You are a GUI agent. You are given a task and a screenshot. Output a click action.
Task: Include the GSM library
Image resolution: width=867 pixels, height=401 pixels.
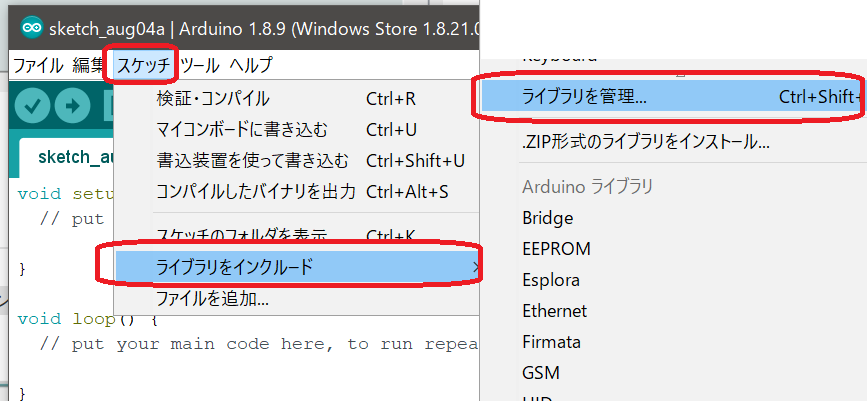point(541,373)
